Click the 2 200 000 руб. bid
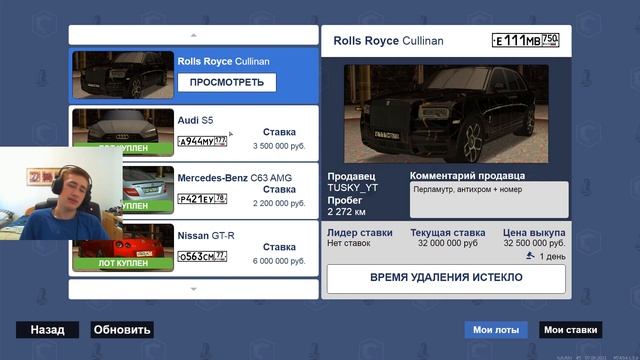 (279, 203)
